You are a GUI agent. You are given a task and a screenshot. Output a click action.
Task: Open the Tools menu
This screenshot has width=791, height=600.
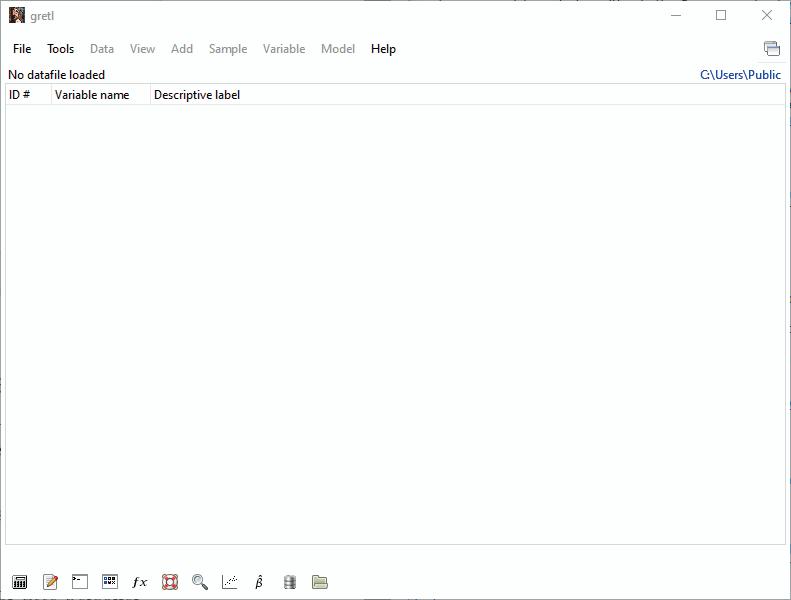[61, 49]
